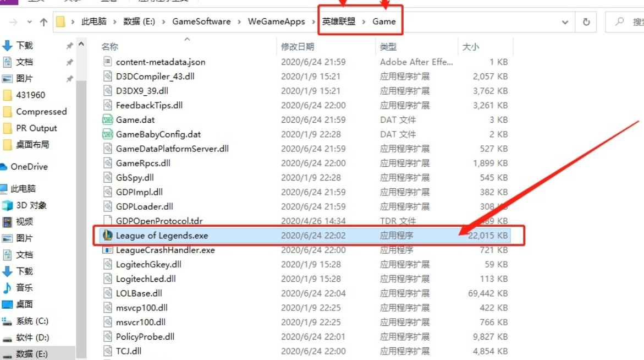Select the msvcp100.dll file
Viewport: 644px width, 360px height.
click(x=142, y=308)
